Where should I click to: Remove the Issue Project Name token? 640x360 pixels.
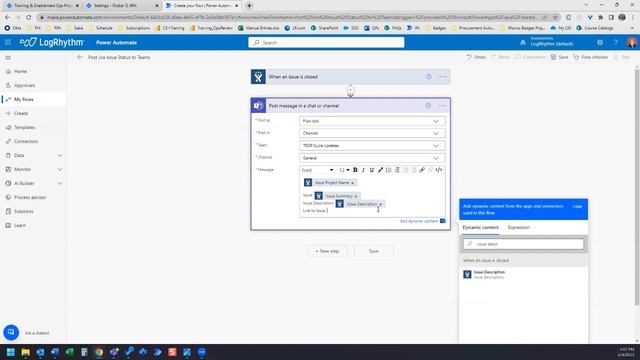point(352,183)
